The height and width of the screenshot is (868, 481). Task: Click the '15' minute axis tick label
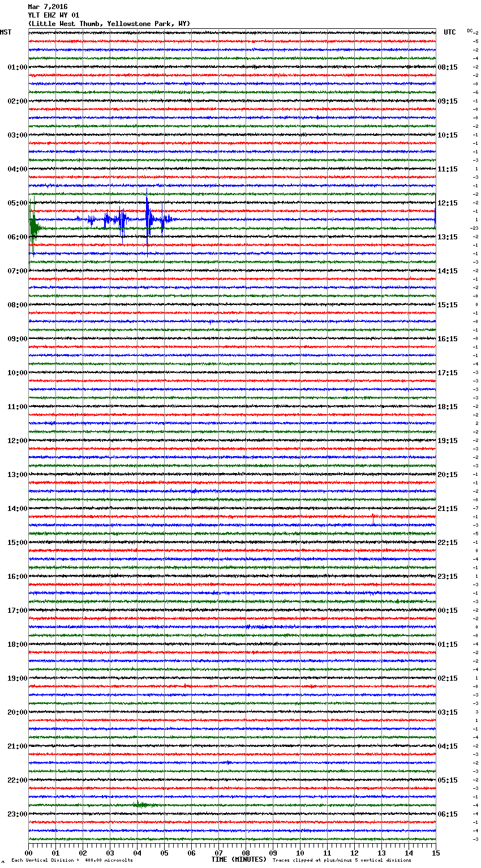pyautogui.click(x=436, y=853)
